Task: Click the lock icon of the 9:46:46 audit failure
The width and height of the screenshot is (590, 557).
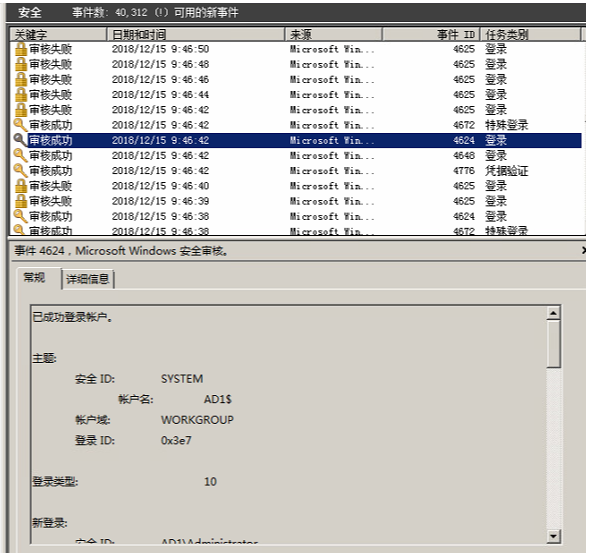Action: (21, 79)
